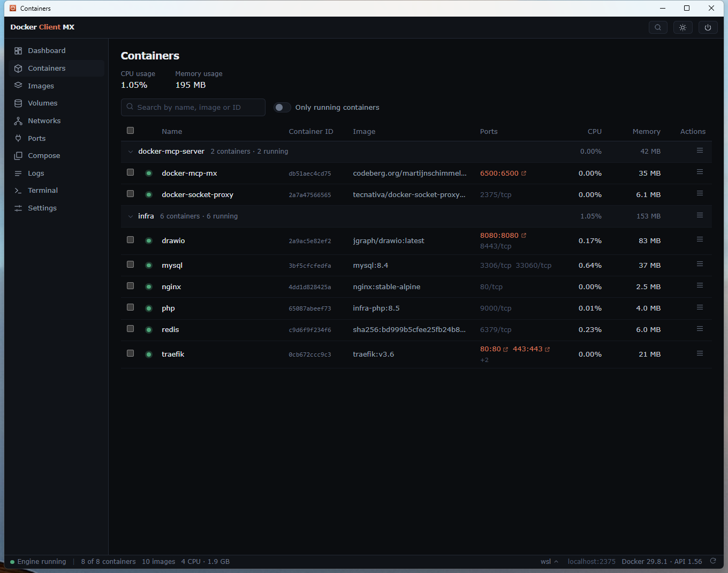Select the drawio container checkbox
728x573 pixels.
(130, 240)
